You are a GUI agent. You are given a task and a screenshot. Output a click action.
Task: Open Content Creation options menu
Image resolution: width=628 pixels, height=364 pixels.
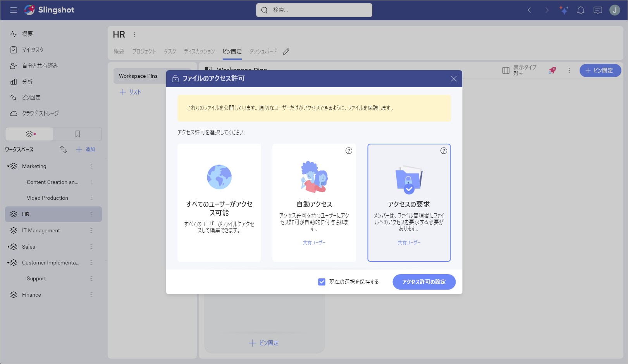point(91,182)
